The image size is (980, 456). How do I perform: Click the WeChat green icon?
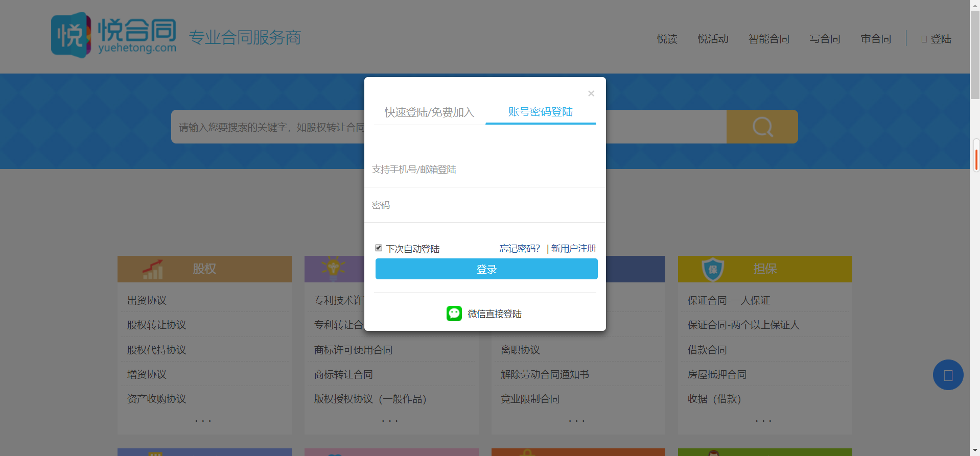coord(454,314)
